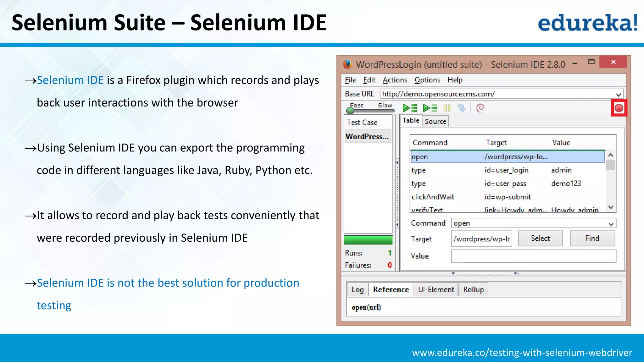This screenshot has width=644, height=362.
Task: Click the Command column header
Action: [446, 142]
